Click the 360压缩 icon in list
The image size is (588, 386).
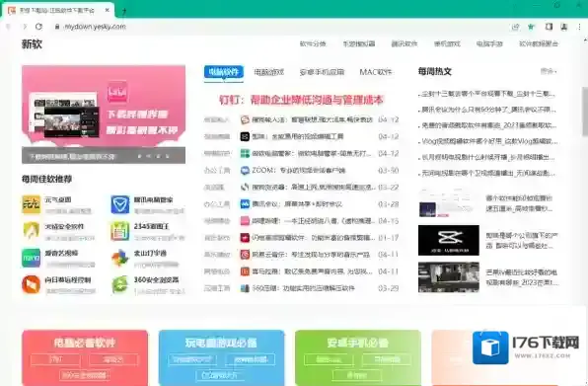(x=245, y=288)
